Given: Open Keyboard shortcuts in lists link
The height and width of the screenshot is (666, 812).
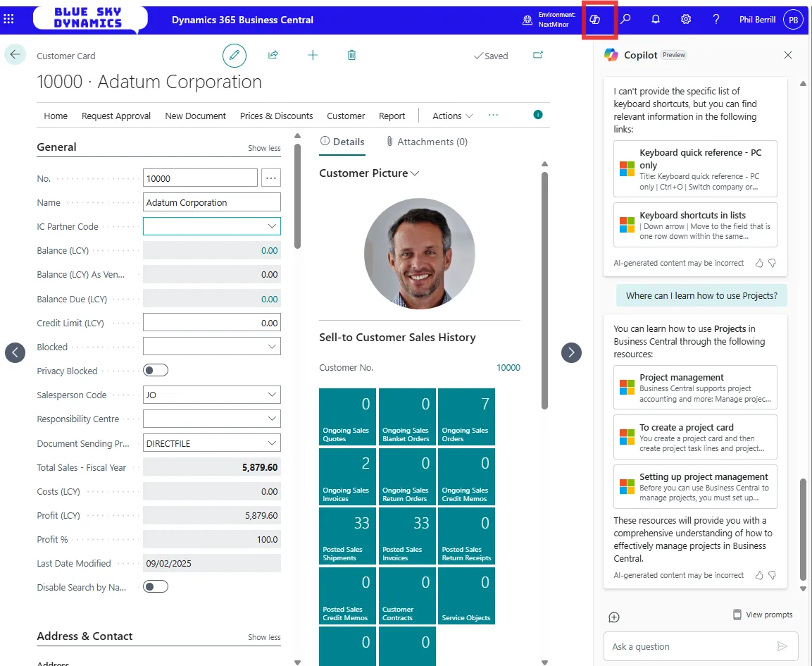Looking at the screenshot, I should click(x=695, y=225).
